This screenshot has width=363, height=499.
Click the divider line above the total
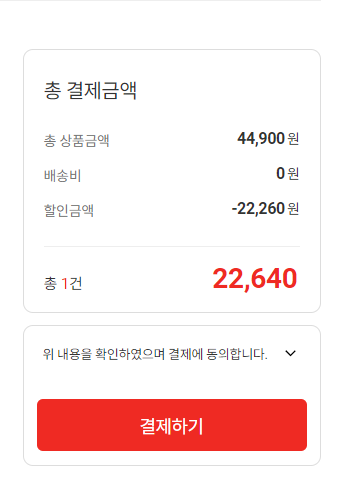point(172,247)
